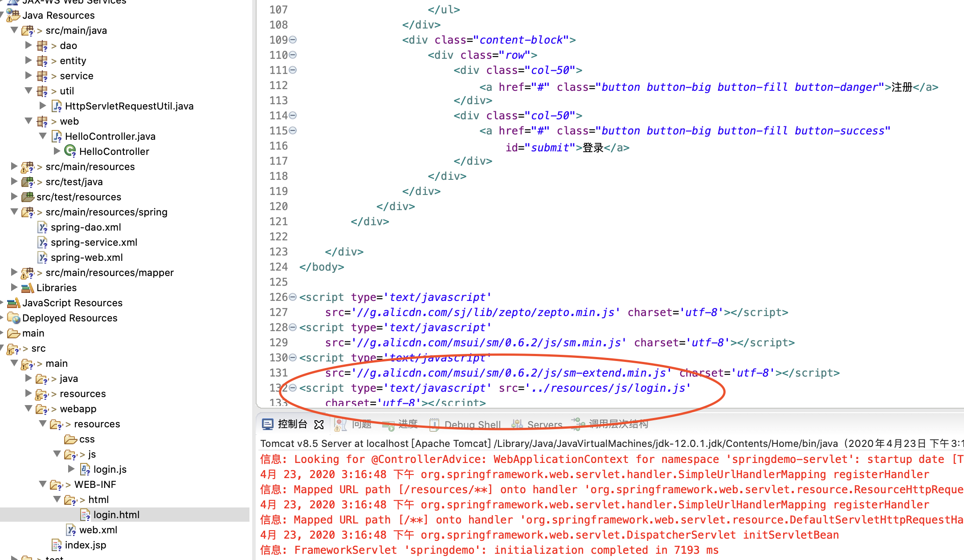Click the console tab monitor icon
This screenshot has height=560, width=964.
(x=267, y=424)
